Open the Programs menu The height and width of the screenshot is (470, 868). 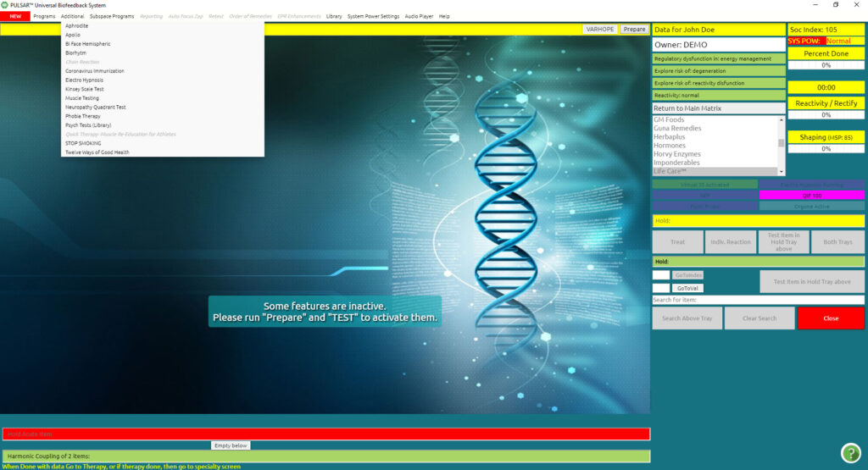[x=44, y=16]
